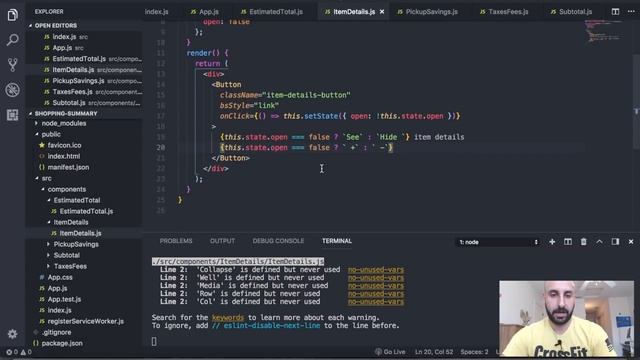Expand the Subtotal folder

point(67,256)
